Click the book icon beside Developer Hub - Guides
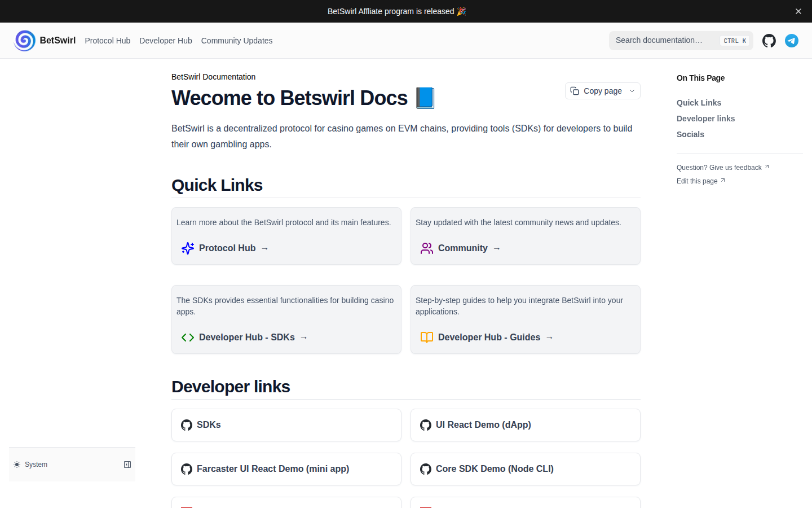The image size is (812, 508). click(x=427, y=338)
